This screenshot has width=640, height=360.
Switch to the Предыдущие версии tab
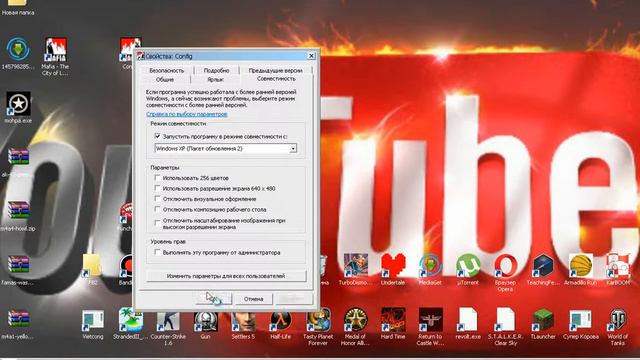276,71
